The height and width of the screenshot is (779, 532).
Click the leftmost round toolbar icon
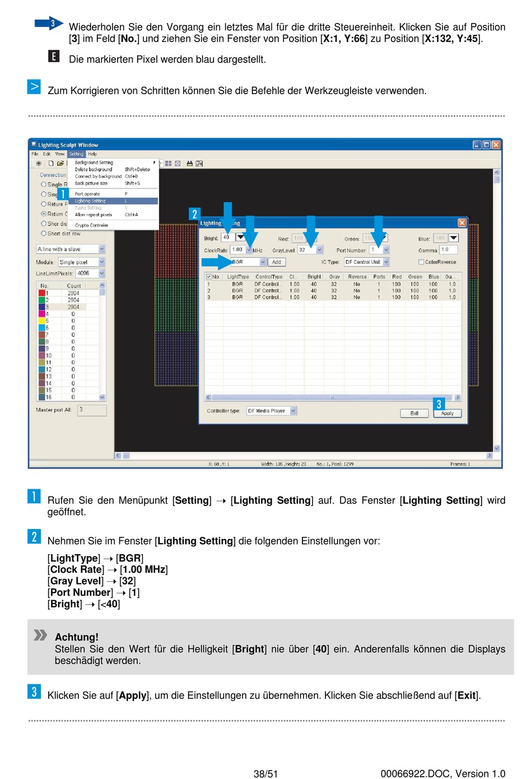[x=39, y=164]
